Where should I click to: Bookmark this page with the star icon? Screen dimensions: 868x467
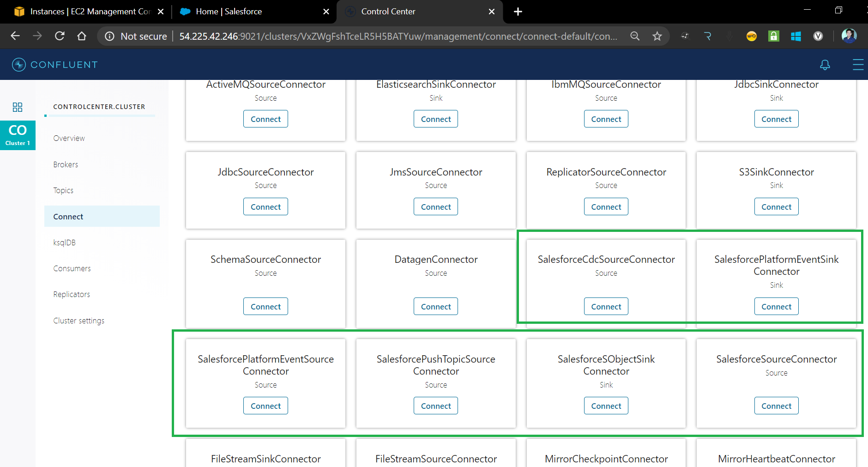point(657,36)
